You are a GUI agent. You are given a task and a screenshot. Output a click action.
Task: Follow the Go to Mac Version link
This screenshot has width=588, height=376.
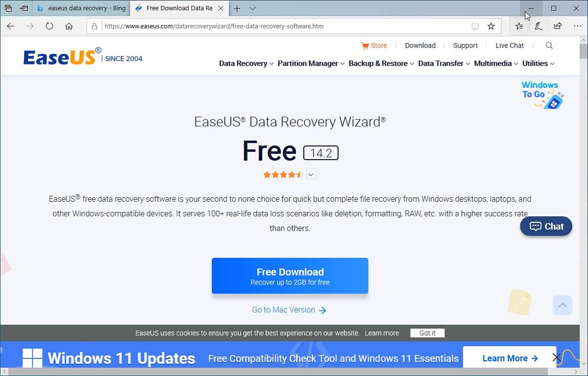click(x=289, y=310)
